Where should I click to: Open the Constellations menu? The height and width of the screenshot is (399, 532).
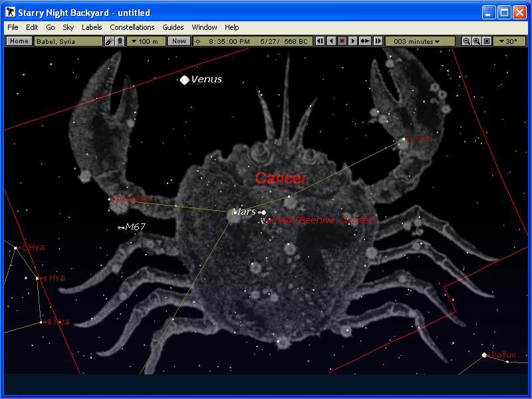[132, 27]
